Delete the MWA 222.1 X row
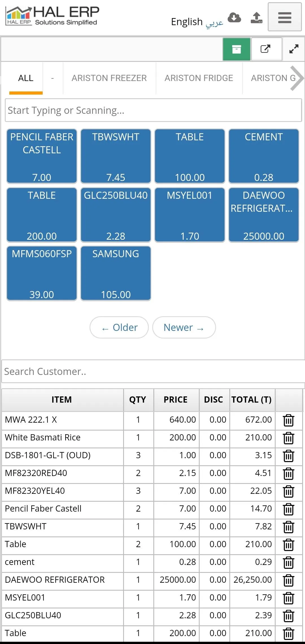Viewport: 305px width, 644px height. coord(288,420)
